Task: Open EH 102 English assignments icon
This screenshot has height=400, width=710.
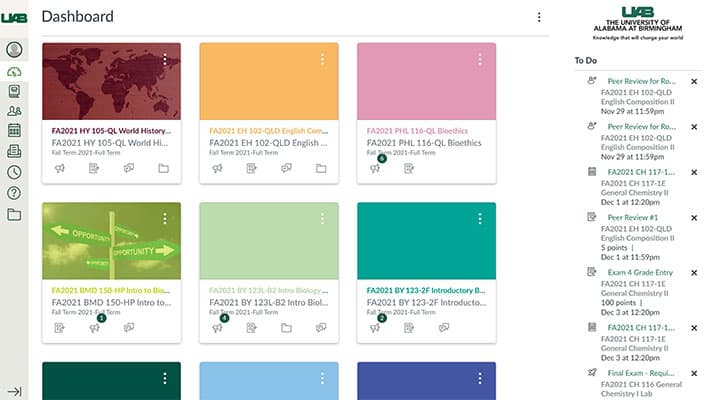Action: click(x=252, y=169)
